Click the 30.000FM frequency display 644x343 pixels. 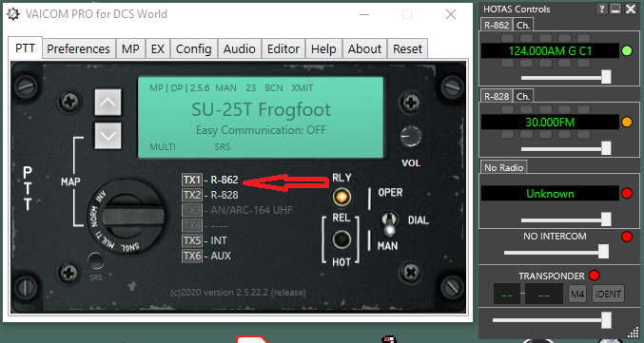(550, 123)
